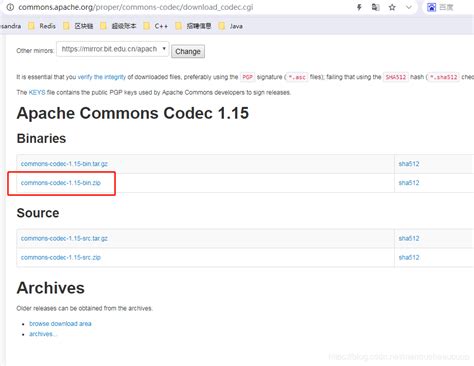Click the site info icon in address bar

10,7
